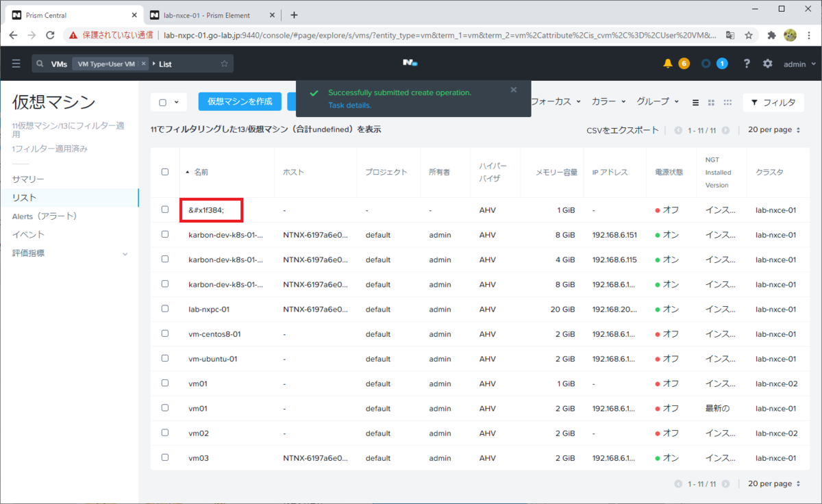Click 仮想マシンを作成 button
Screen dimensions: 822x504
(x=240, y=101)
